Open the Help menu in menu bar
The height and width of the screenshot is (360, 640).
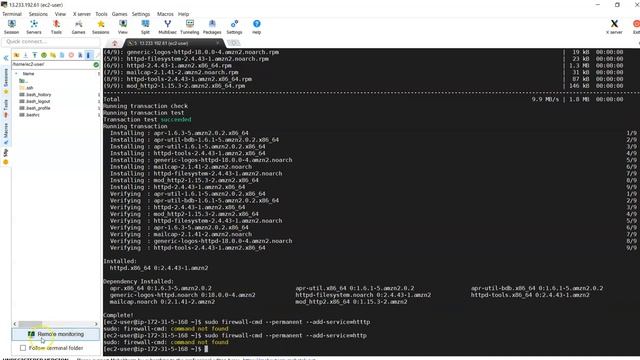coord(183,14)
